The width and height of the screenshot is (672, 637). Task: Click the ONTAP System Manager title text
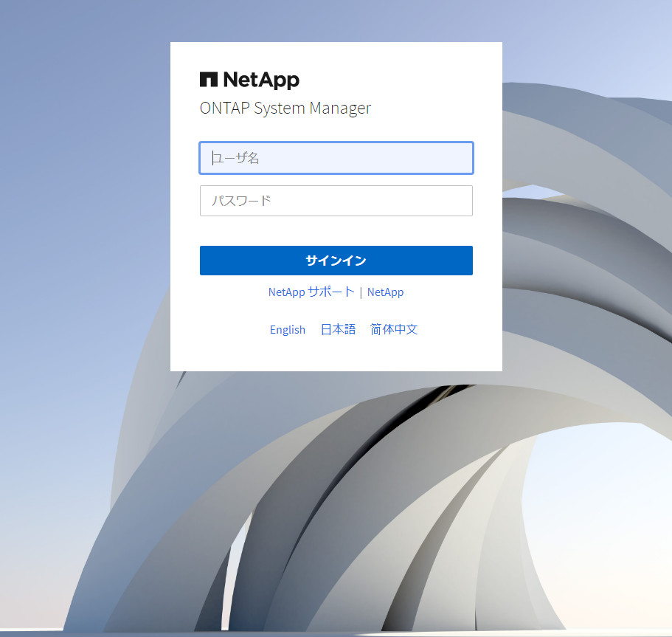285,108
